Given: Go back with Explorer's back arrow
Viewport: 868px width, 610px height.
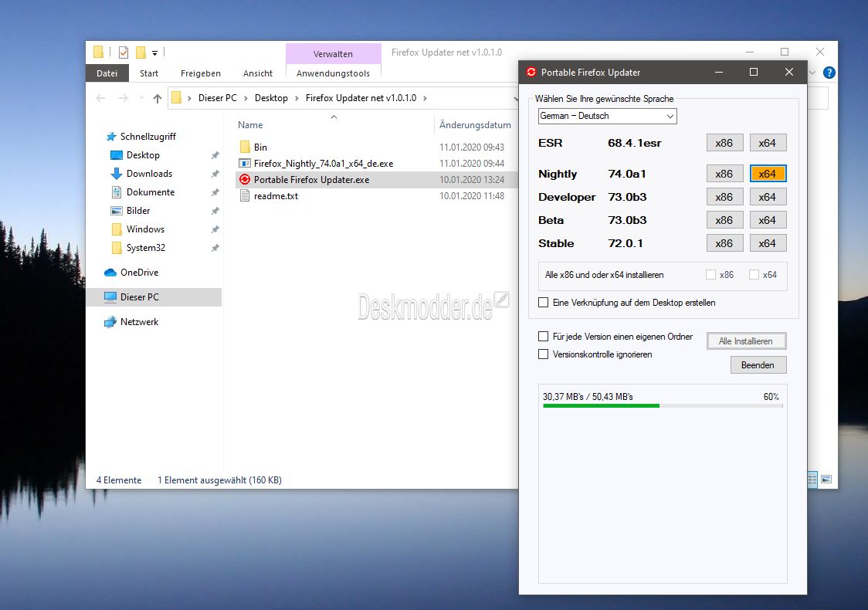Looking at the screenshot, I should point(100,98).
